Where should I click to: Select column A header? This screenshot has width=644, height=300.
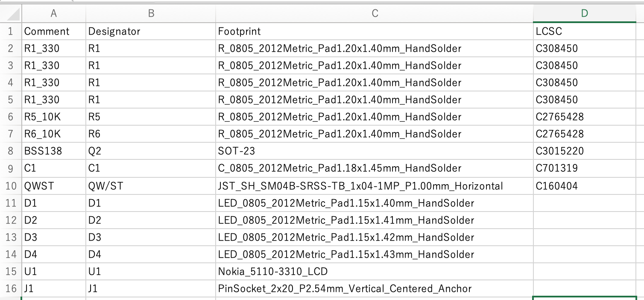click(53, 13)
